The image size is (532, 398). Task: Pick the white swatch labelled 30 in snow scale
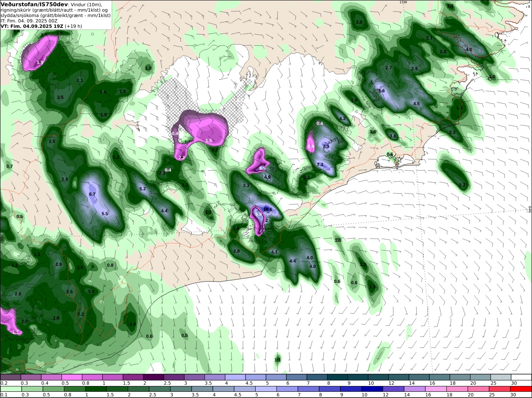coord(521,377)
